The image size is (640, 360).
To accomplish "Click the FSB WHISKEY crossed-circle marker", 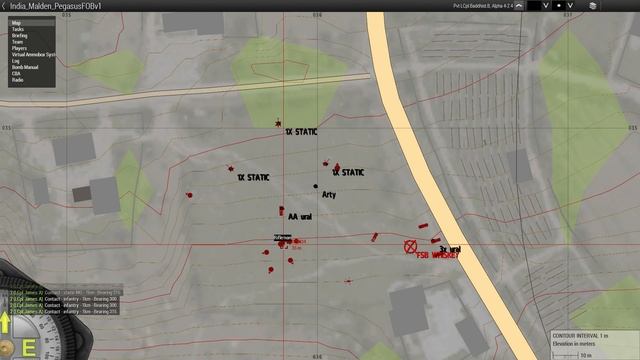I will click(x=410, y=247).
